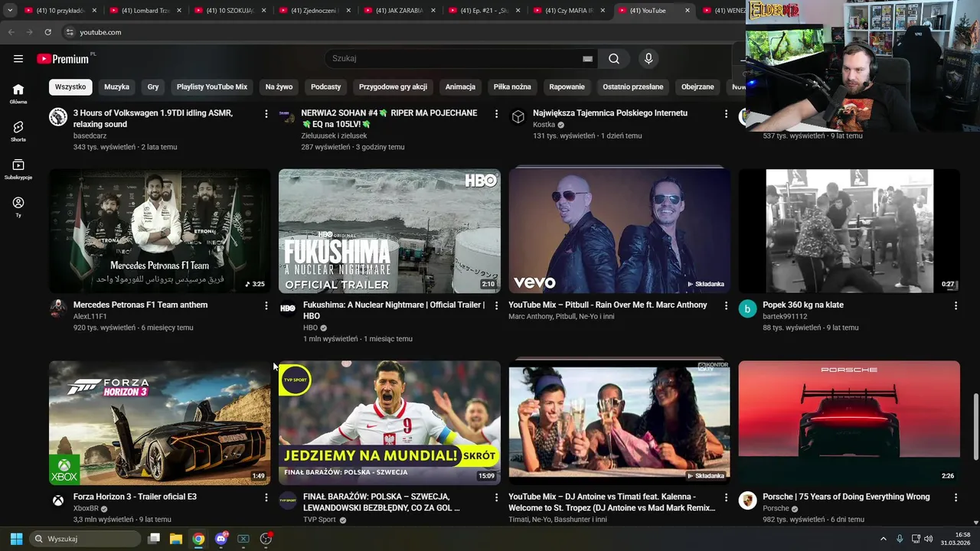Select the Gry filter chip
The image size is (980, 551).
click(153, 87)
